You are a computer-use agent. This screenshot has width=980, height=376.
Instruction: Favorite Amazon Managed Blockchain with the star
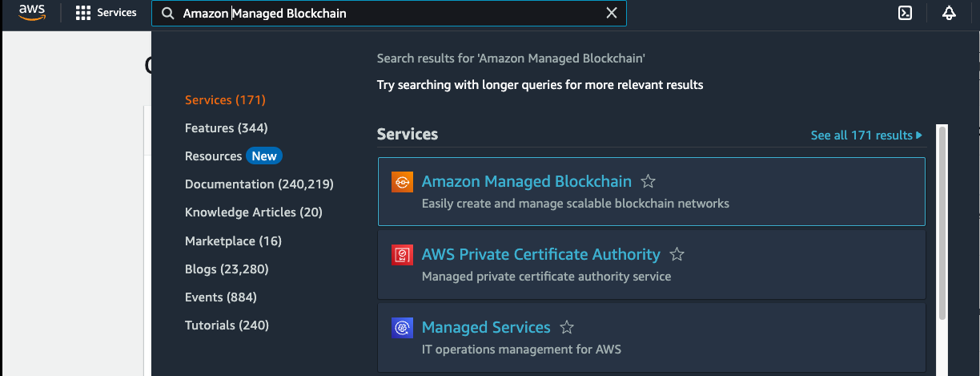click(x=649, y=182)
